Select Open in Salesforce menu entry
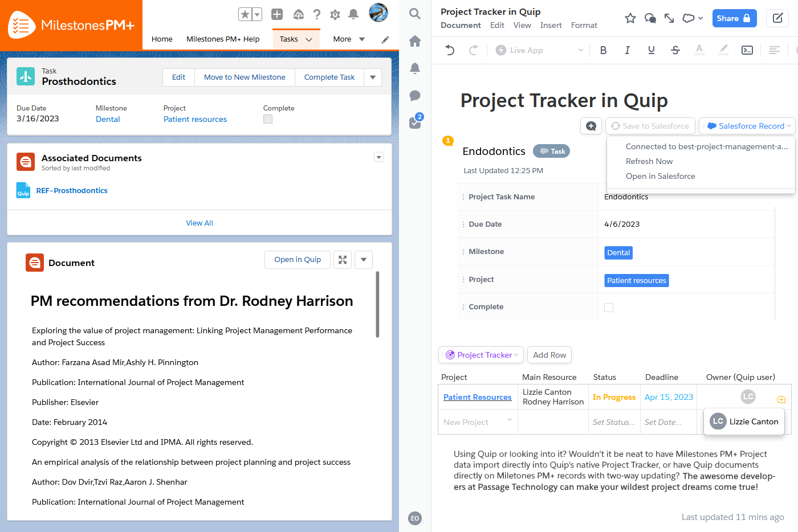The height and width of the screenshot is (532, 798). [661, 176]
